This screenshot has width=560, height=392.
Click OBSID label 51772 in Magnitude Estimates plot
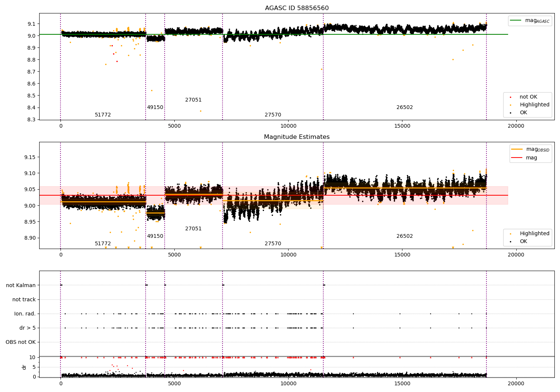pos(103,244)
